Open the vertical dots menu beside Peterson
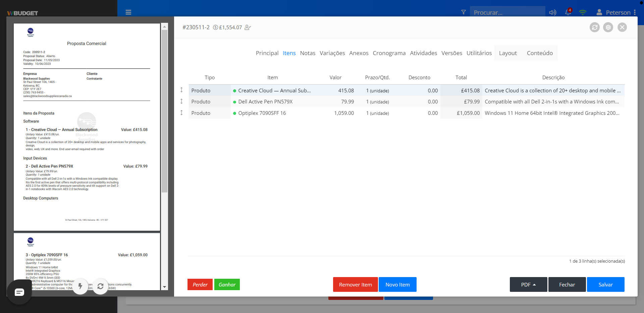This screenshot has width=644, height=313. pos(635,12)
